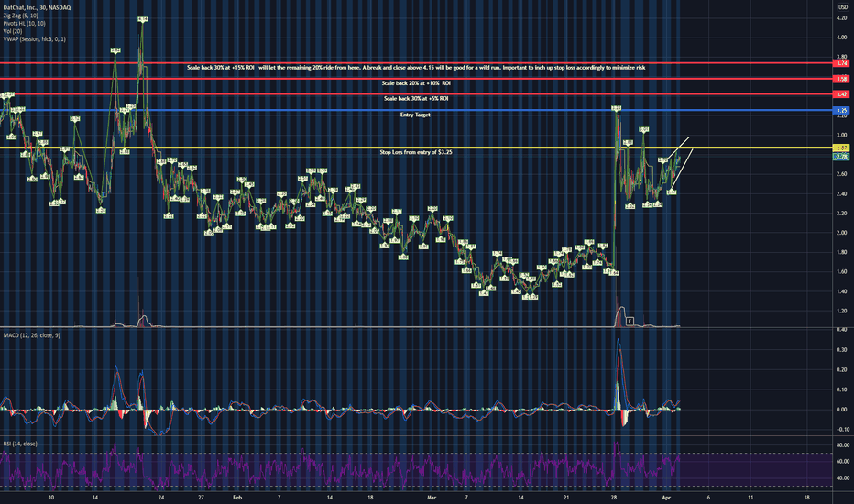Screen dimensions: 854x504
Task: Click the 4.14 pivot high label at chart peak
Action: [143, 19]
